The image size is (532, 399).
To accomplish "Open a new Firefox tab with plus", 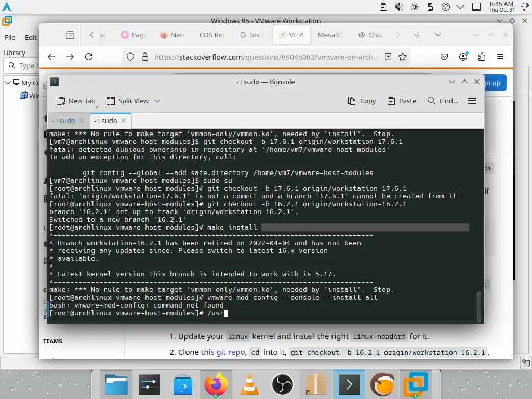I will tap(417, 35).
